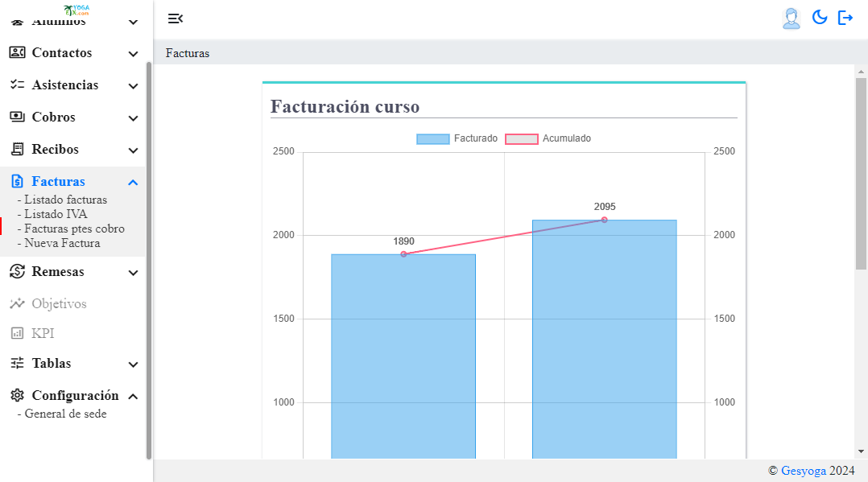The width and height of the screenshot is (868, 482).
Task: Expand the Asistencias chevron
Action: (133, 86)
